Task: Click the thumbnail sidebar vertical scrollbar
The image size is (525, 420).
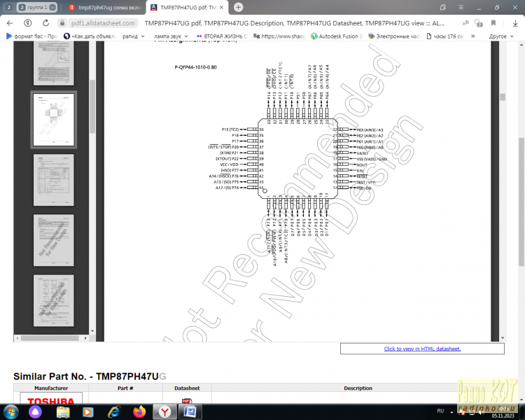Action: pos(92,107)
